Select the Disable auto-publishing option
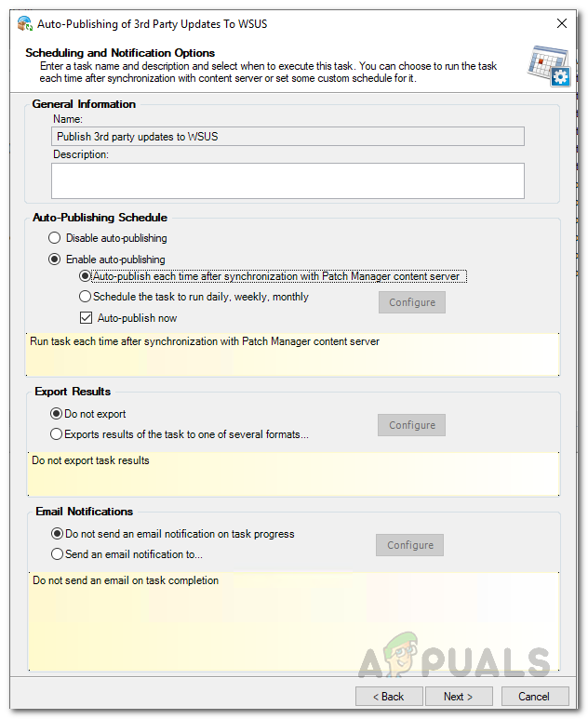This screenshot has width=588, height=719. pos(55,238)
